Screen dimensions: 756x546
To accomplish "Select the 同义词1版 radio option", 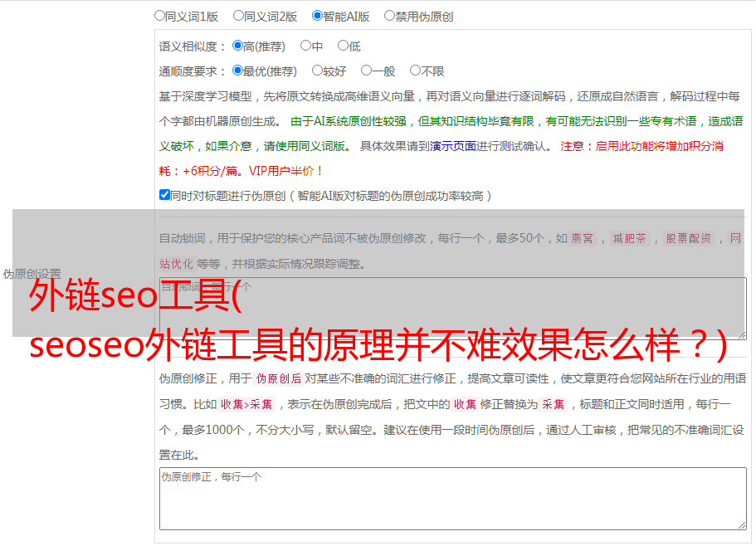I will tap(159, 16).
